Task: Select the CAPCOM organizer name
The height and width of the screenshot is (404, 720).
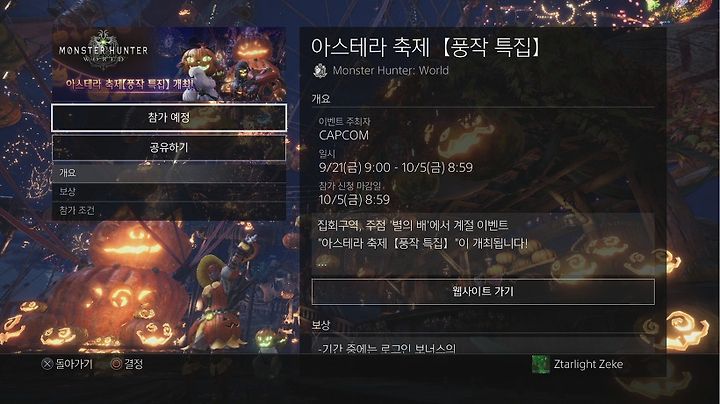Action: [344, 135]
